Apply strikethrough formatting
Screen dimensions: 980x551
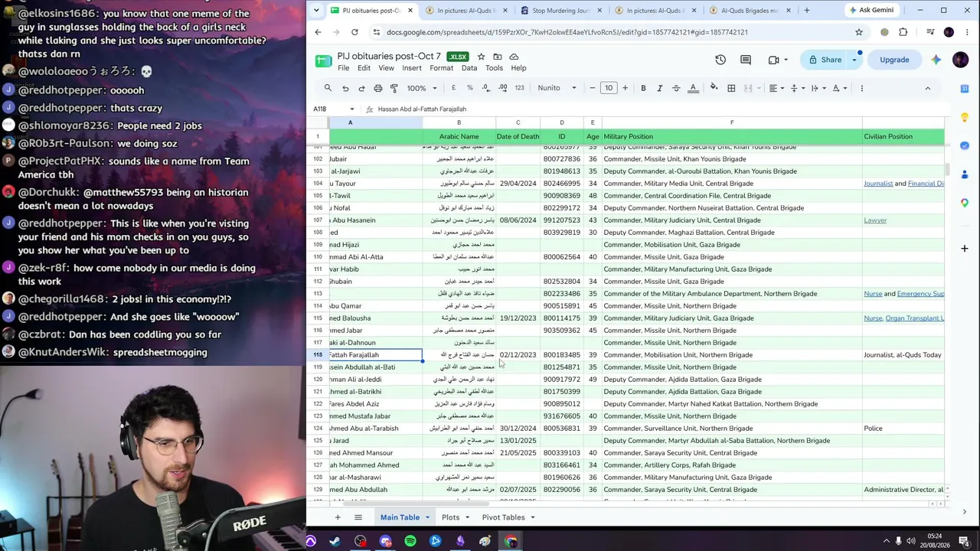(676, 88)
